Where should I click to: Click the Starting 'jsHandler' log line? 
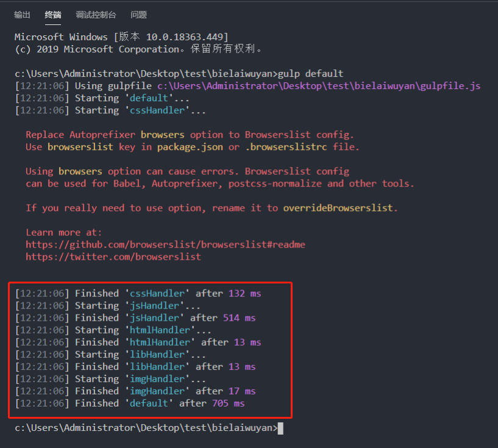(x=108, y=306)
